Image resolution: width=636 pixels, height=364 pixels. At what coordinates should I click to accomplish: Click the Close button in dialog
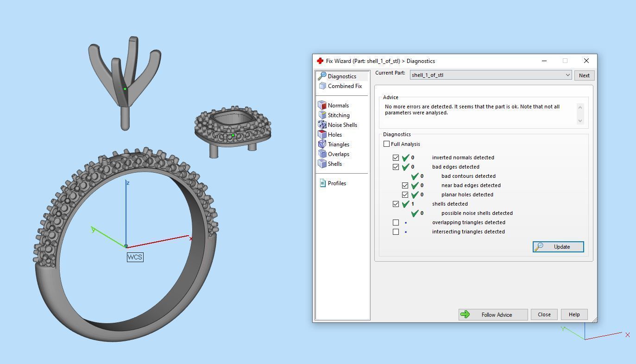point(544,314)
